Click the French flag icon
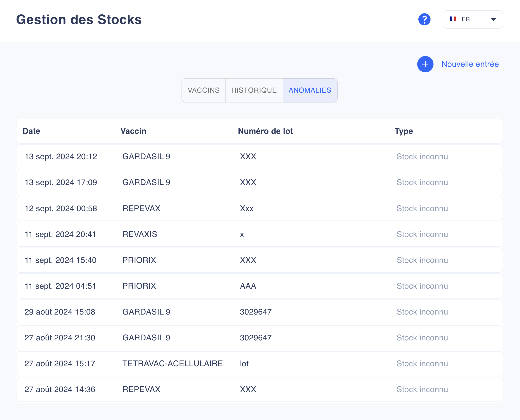Viewport: 520px width, 420px height. click(453, 19)
